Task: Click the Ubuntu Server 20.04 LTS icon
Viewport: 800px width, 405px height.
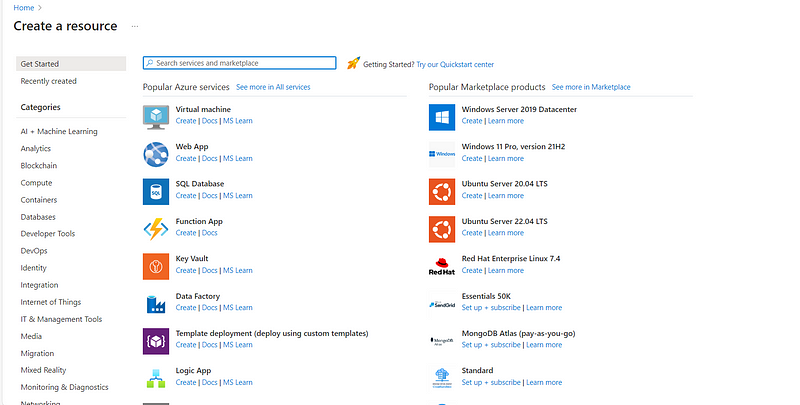Action: pyautogui.click(x=442, y=192)
